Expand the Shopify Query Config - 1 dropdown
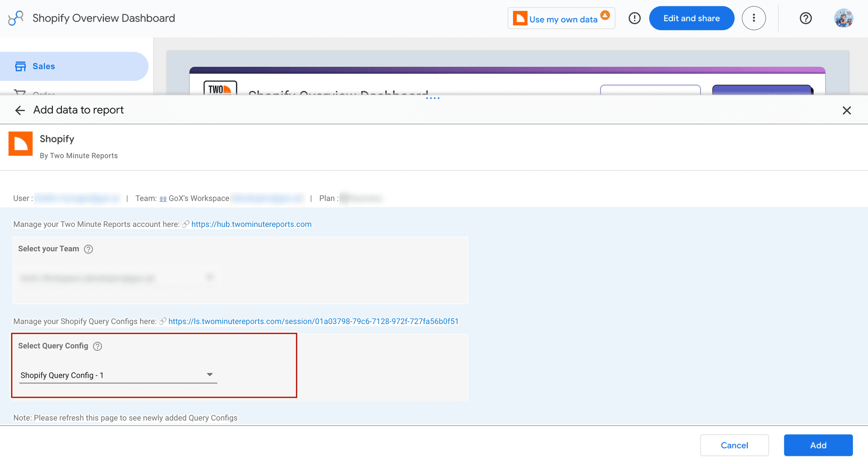 (118, 375)
